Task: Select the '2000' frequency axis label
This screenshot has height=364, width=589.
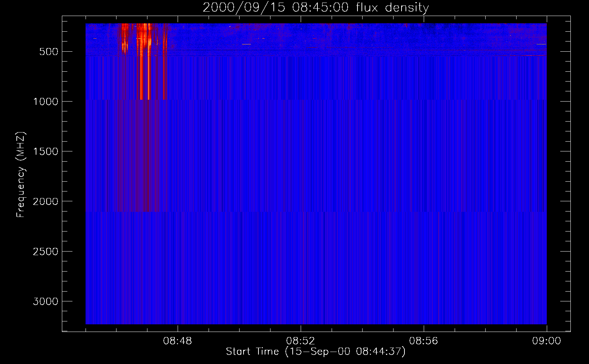Action: coord(46,201)
